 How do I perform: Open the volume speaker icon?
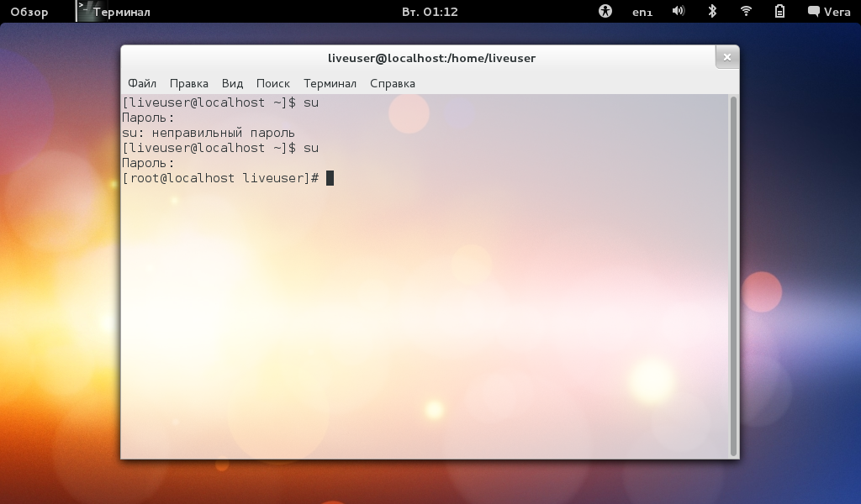pyautogui.click(x=679, y=11)
